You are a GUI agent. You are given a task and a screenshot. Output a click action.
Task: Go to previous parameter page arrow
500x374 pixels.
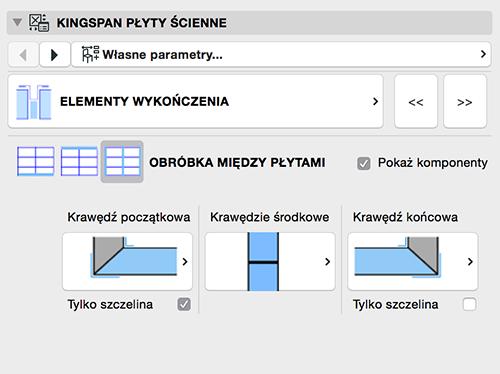pos(23,55)
